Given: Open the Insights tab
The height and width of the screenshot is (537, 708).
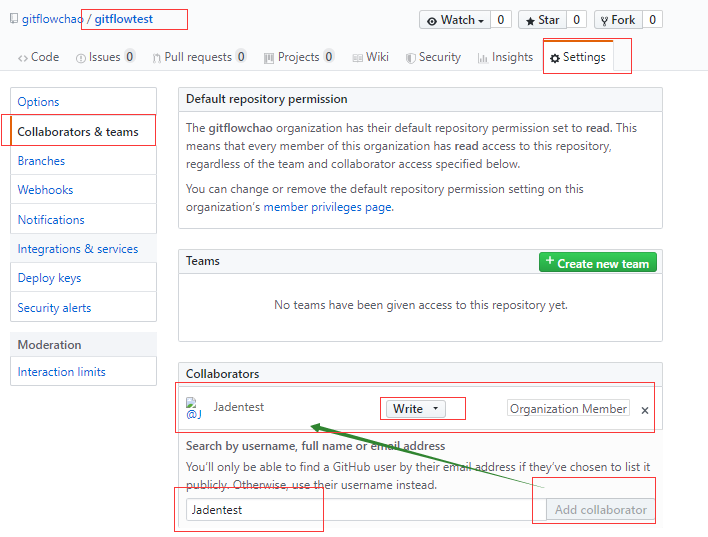Looking at the screenshot, I should coord(506,57).
